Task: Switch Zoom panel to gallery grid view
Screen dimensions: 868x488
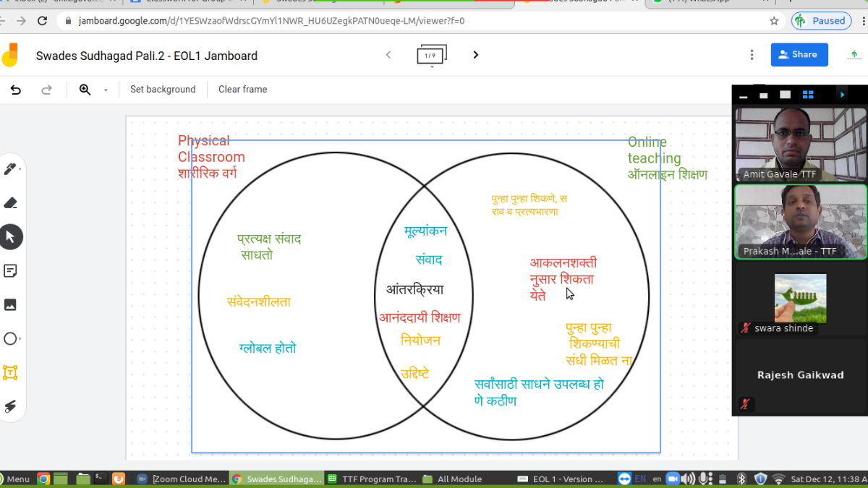Action: [808, 95]
